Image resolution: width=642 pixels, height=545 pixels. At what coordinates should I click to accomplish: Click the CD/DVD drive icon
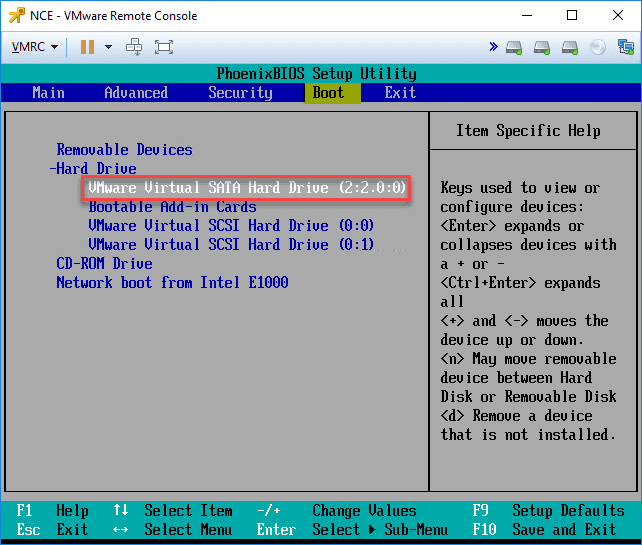[598, 47]
